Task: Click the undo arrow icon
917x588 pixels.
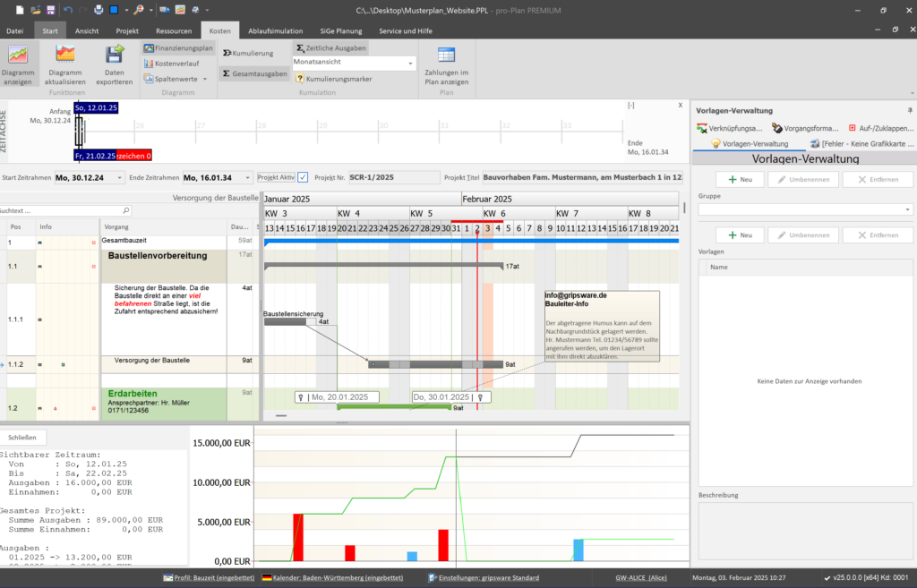Action: tap(68, 10)
